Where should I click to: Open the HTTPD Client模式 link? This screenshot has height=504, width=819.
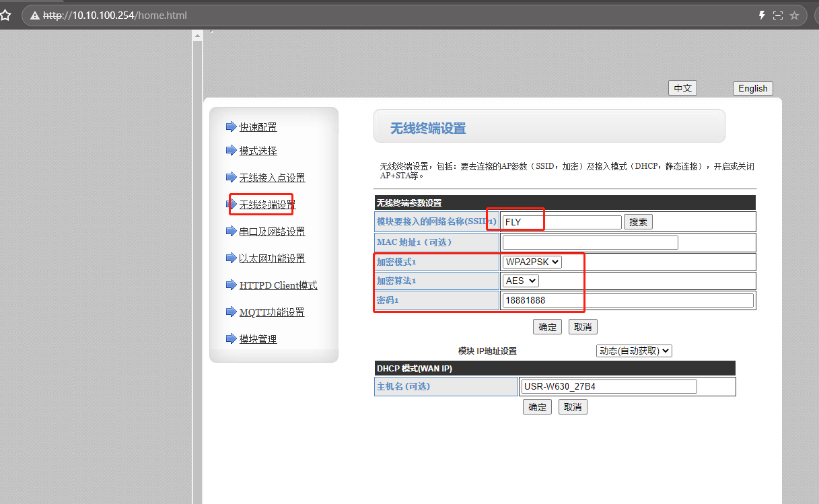(278, 285)
